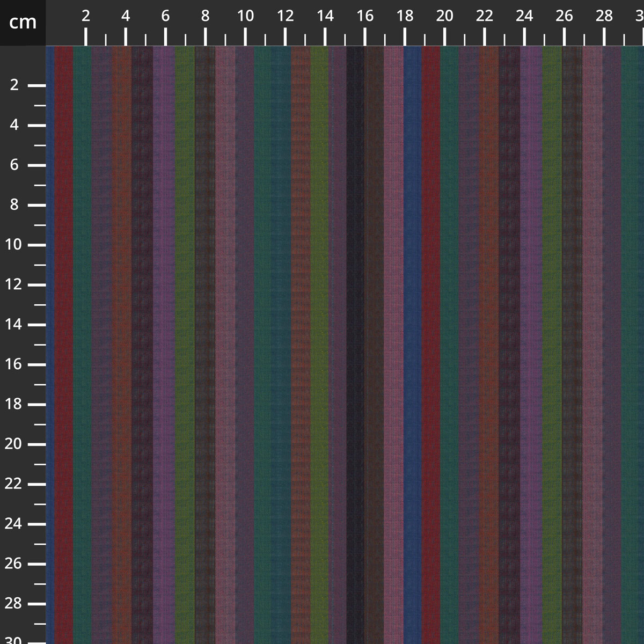Pick the pink stripe left of 10 cm

(x=225, y=322)
